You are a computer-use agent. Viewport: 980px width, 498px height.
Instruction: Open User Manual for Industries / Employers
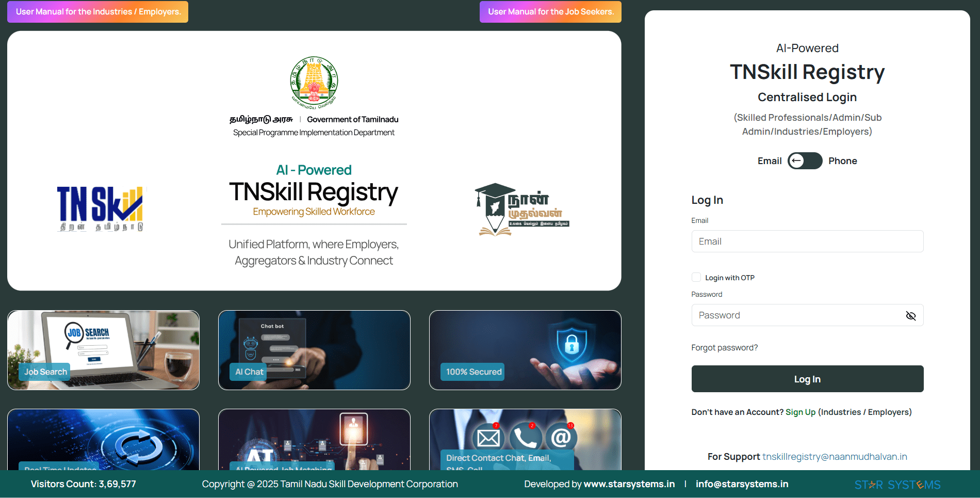[98, 12]
